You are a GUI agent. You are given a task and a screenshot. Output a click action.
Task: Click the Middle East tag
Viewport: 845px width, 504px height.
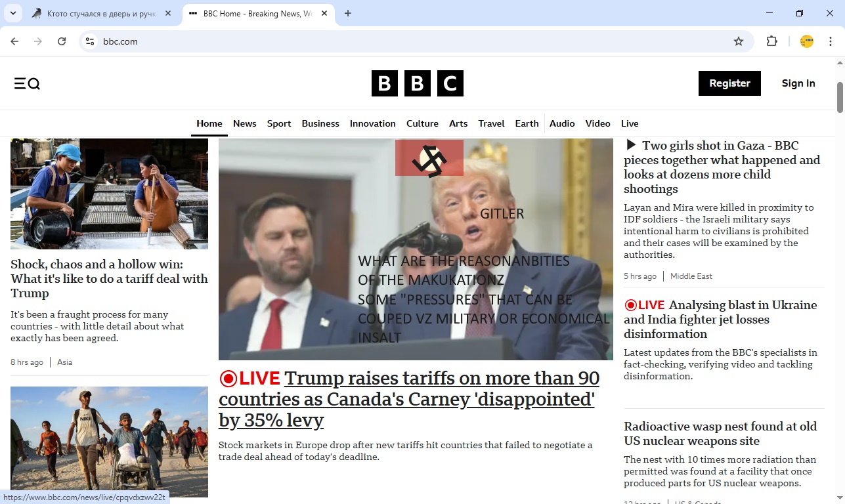[x=691, y=276]
